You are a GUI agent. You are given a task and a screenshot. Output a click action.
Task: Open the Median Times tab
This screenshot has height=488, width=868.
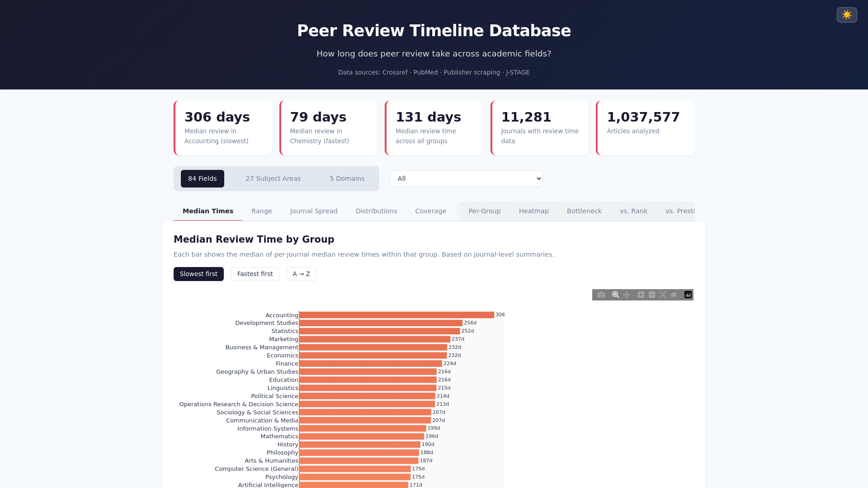tap(208, 211)
